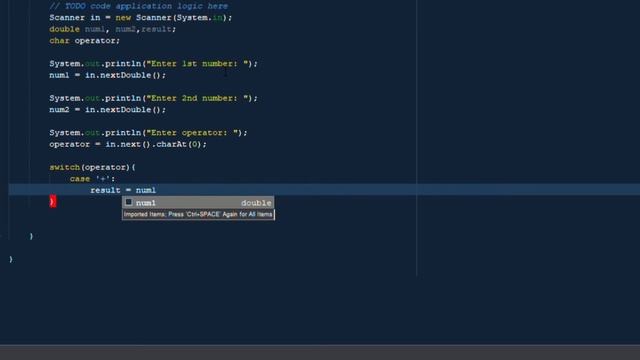This screenshot has height=360, width=640.
Task: Place cursor on 'result = num1' line
Action: coord(123,190)
